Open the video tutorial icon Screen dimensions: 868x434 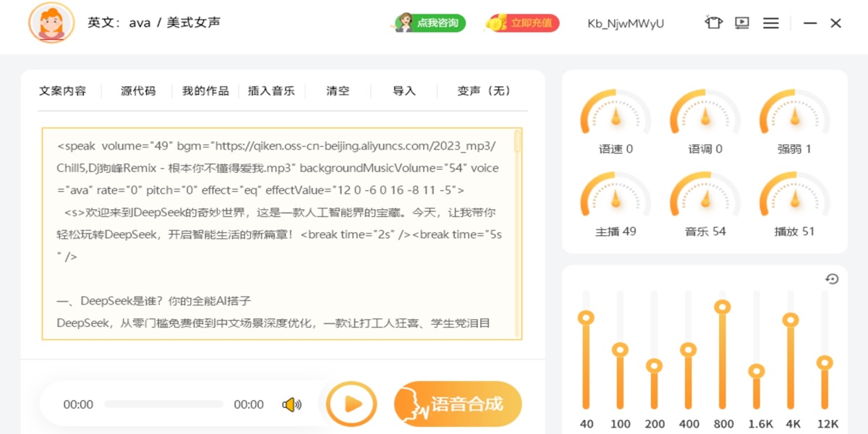(742, 23)
